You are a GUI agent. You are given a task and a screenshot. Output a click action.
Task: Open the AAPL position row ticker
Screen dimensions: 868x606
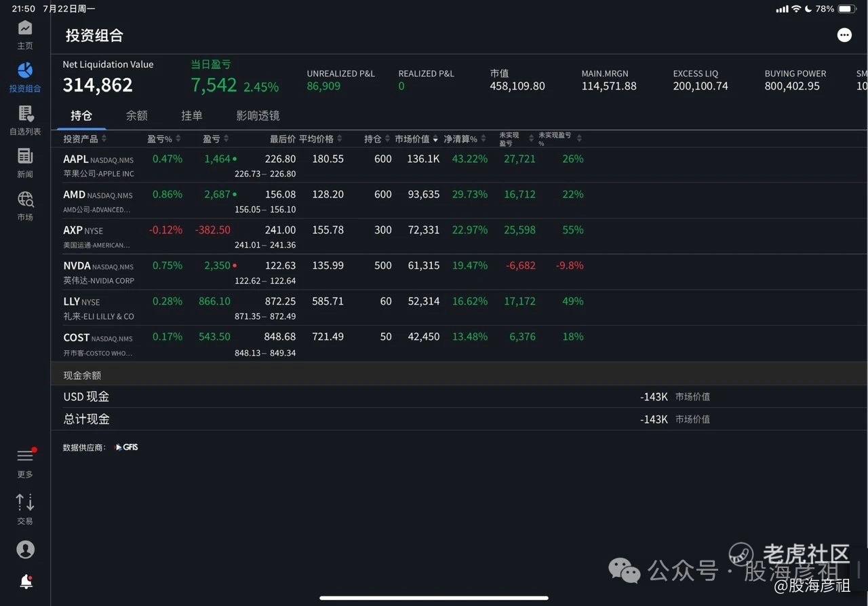(76, 159)
